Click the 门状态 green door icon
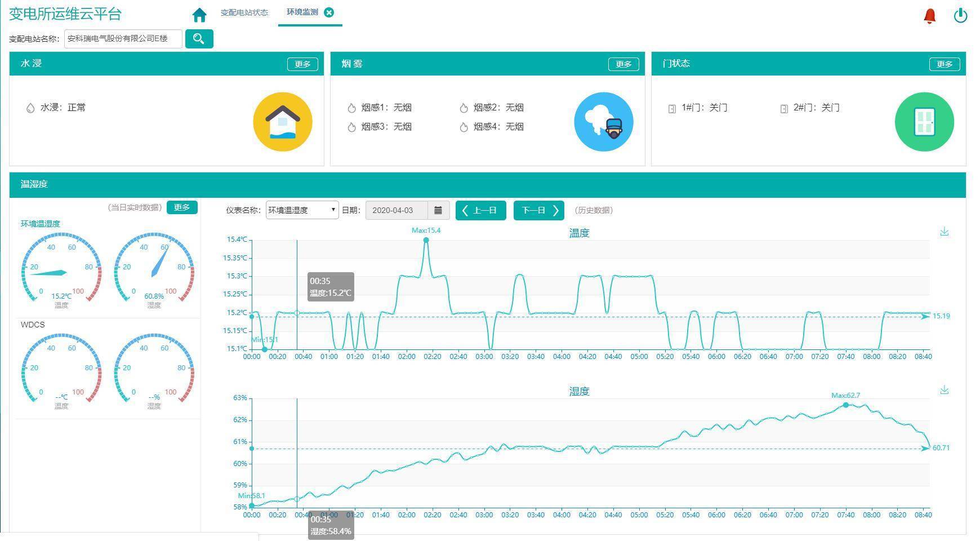Viewport: 980px width, 541px height. coord(924,122)
